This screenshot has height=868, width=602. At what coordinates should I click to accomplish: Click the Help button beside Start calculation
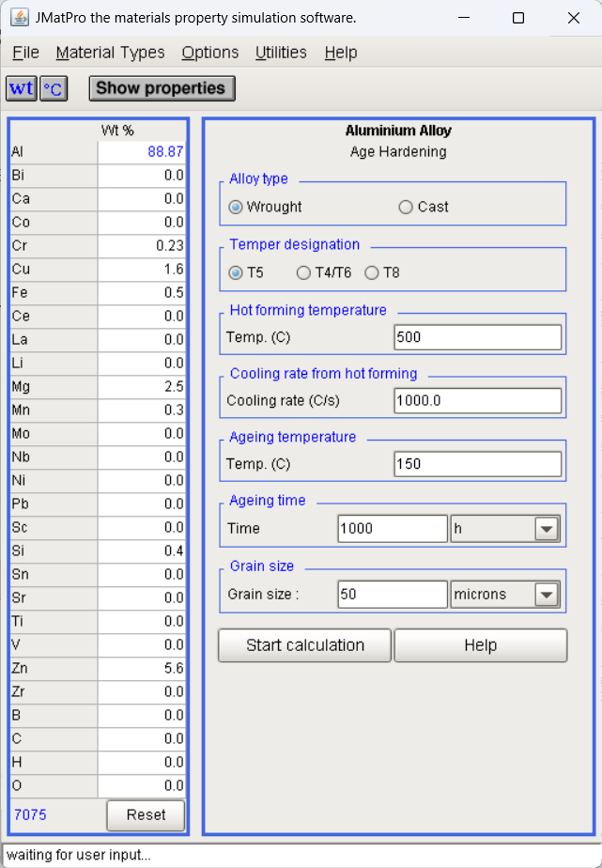(480, 645)
